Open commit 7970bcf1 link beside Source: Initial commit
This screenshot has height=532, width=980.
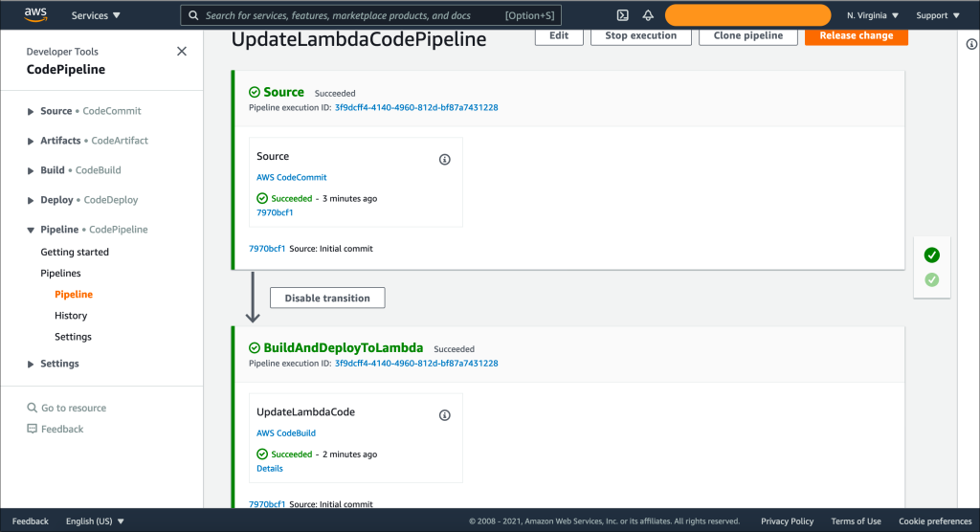267,249
